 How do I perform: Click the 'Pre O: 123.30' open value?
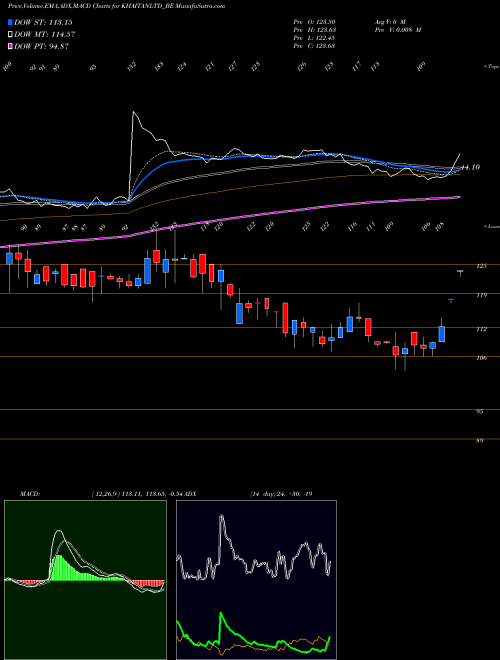pyautogui.click(x=314, y=21)
